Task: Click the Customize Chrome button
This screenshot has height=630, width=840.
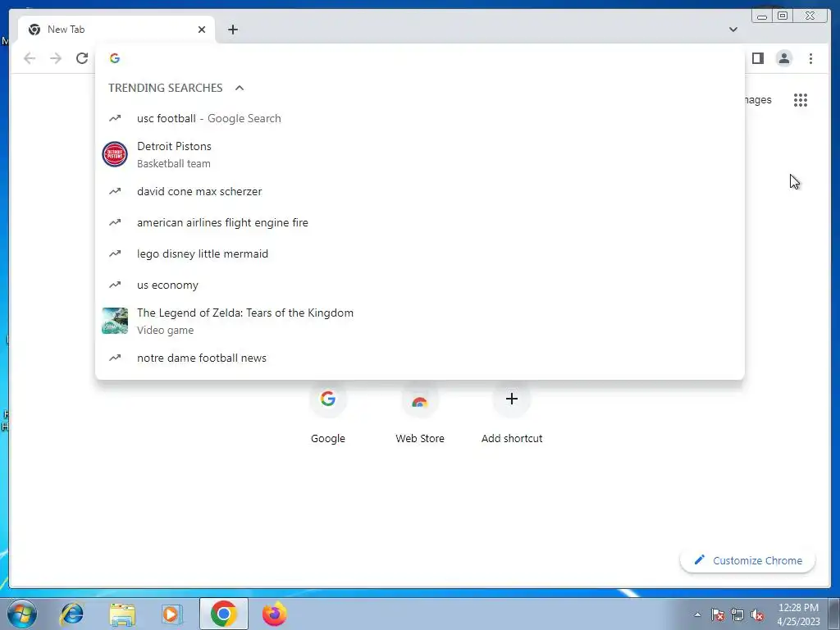Action: 748,560
